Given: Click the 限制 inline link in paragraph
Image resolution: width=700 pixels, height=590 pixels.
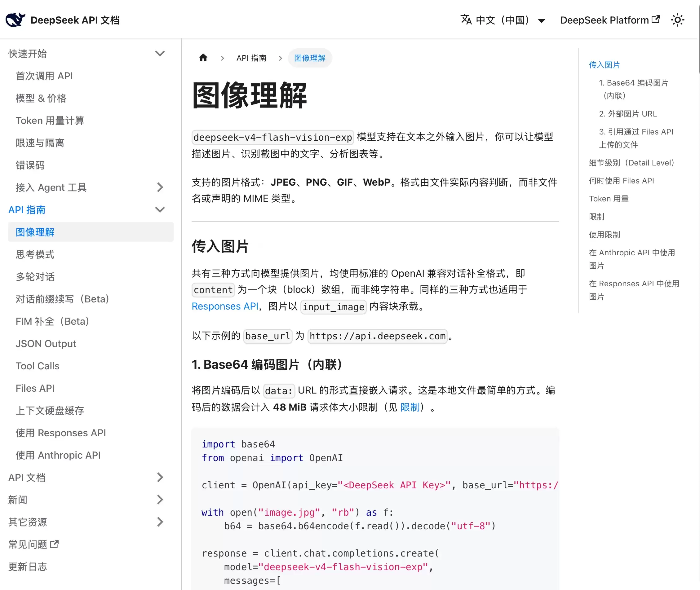Looking at the screenshot, I should [410, 407].
